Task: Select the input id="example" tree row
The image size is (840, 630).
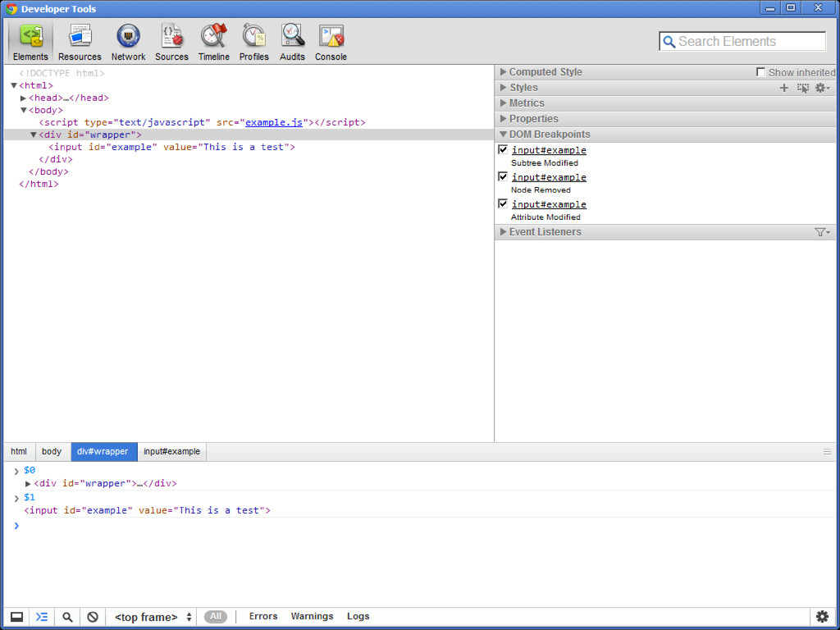Action: [249, 147]
